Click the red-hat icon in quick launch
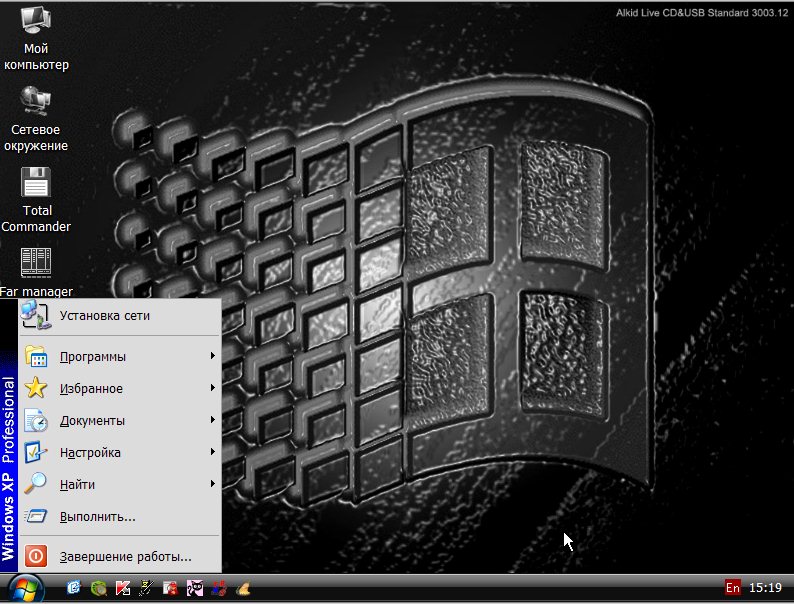Image resolution: width=794 pixels, height=604 pixels. 171,588
